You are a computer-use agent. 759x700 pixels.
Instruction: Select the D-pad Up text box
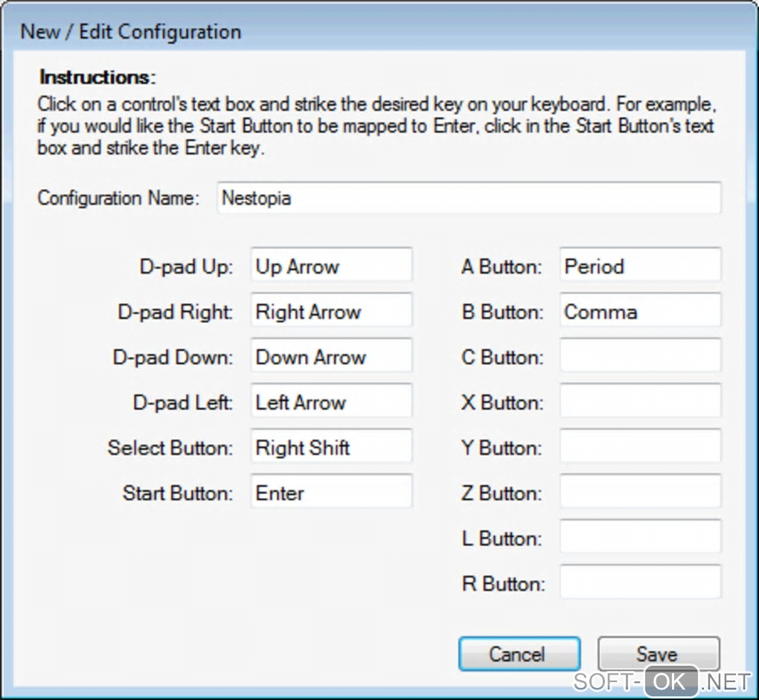(331, 267)
